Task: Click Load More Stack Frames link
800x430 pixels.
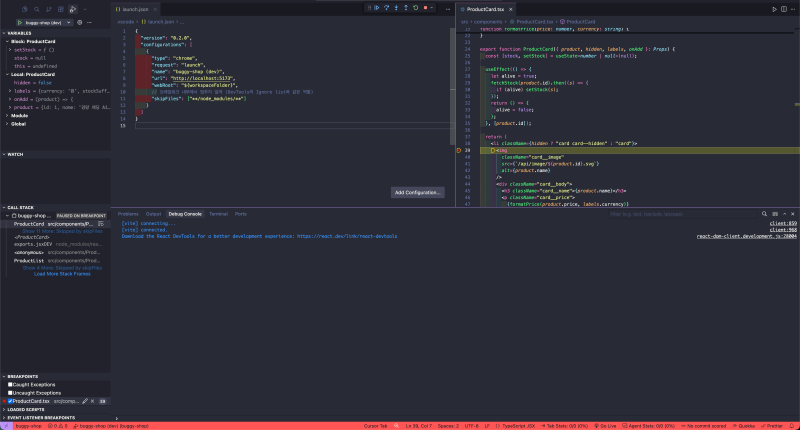Action: click(62, 274)
